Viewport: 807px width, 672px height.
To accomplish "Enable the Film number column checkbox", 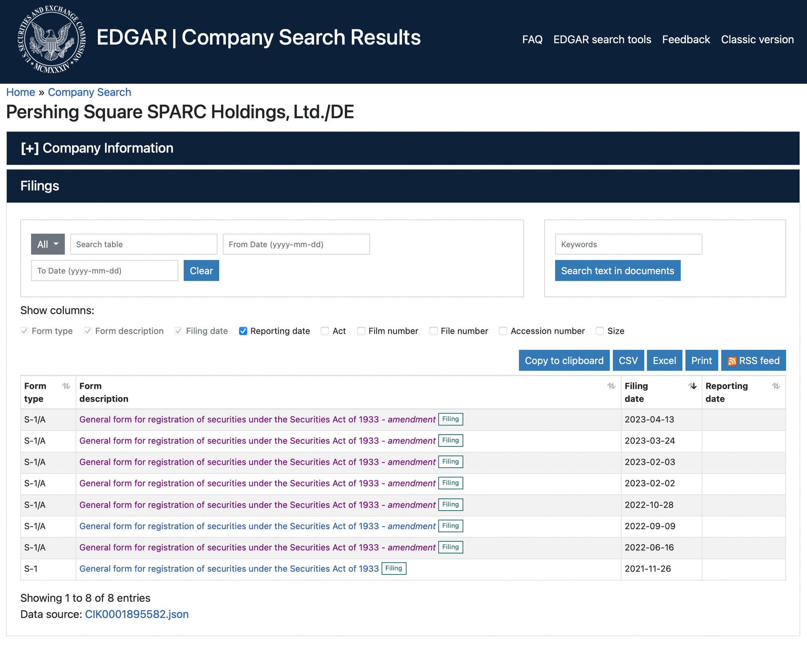I will tap(361, 331).
